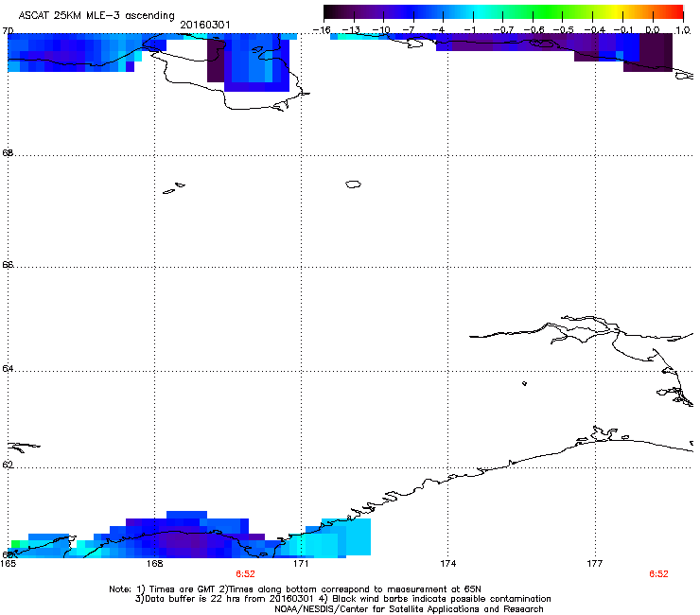Click the longitude label '177'

click(595, 563)
